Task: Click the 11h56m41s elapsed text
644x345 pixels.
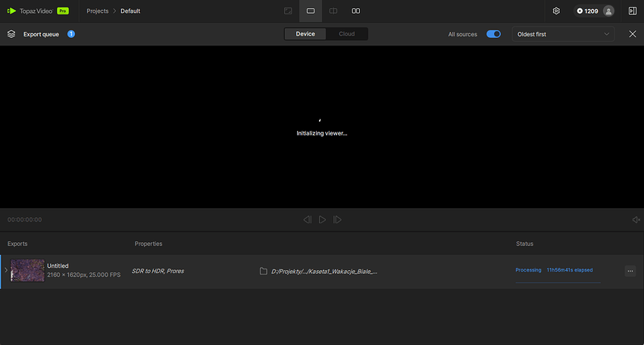Action: pyautogui.click(x=570, y=270)
